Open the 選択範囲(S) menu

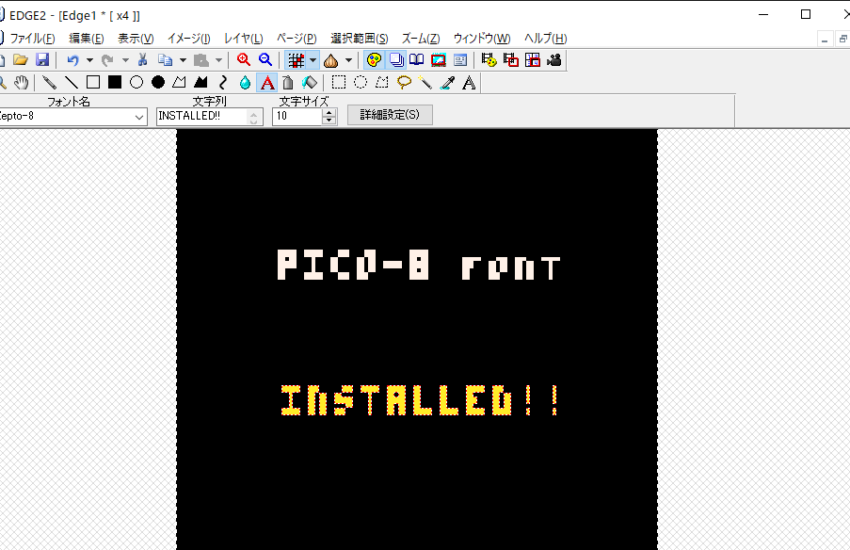pyautogui.click(x=359, y=38)
